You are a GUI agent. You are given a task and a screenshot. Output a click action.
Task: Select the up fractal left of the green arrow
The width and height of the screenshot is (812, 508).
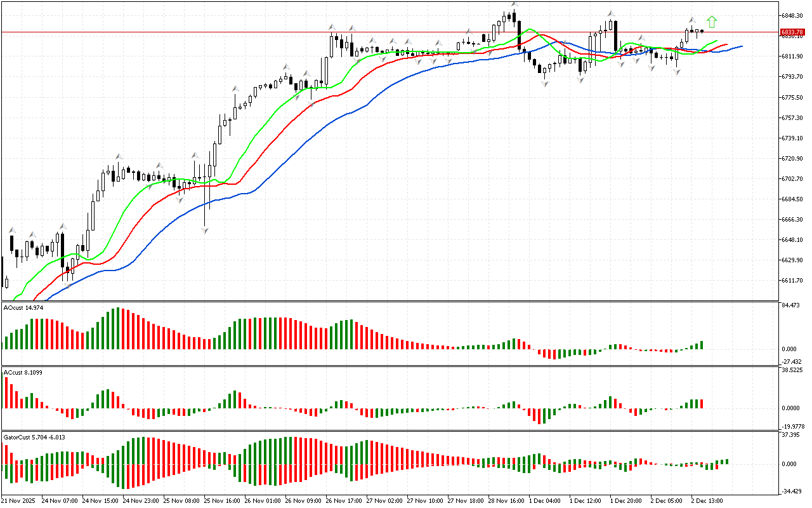(692, 20)
